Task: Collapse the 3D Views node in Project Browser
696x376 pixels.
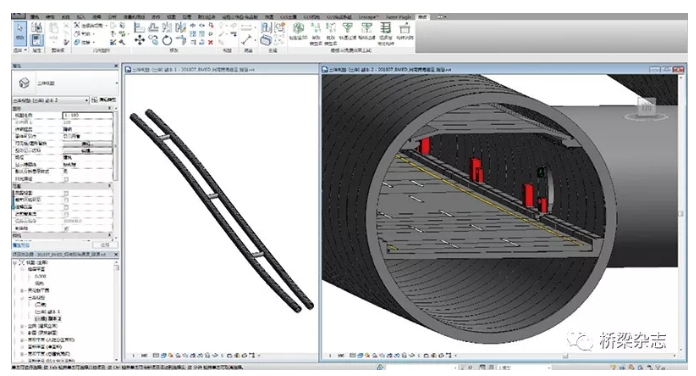Action: click(x=22, y=297)
